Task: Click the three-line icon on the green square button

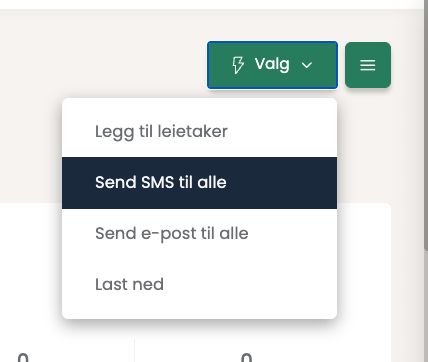Action: tap(368, 65)
